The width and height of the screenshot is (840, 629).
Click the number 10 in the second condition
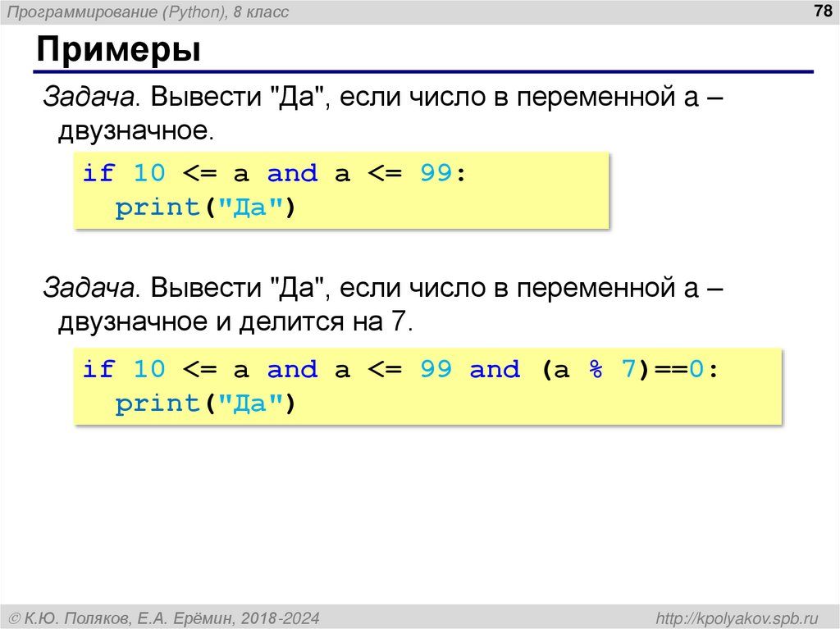click(151, 370)
